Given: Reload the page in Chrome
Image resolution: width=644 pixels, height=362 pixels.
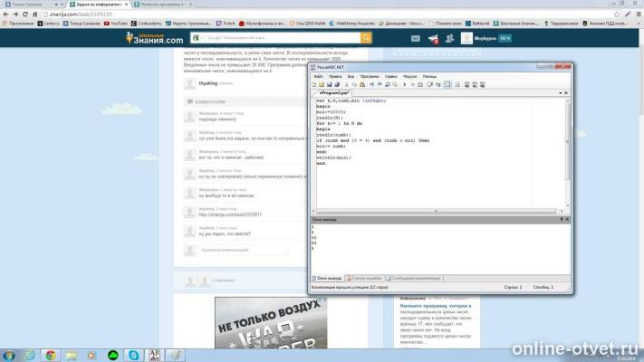Looking at the screenshot, I should pos(25,14).
